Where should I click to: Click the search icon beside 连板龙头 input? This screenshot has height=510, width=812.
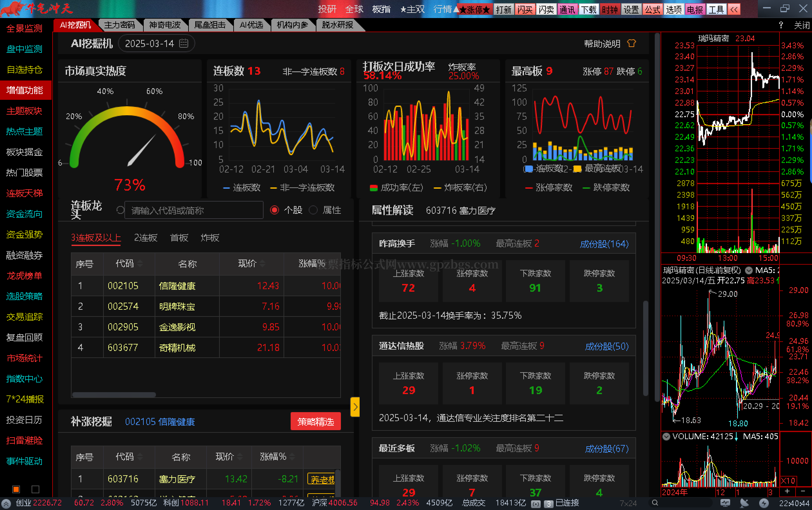click(x=120, y=210)
